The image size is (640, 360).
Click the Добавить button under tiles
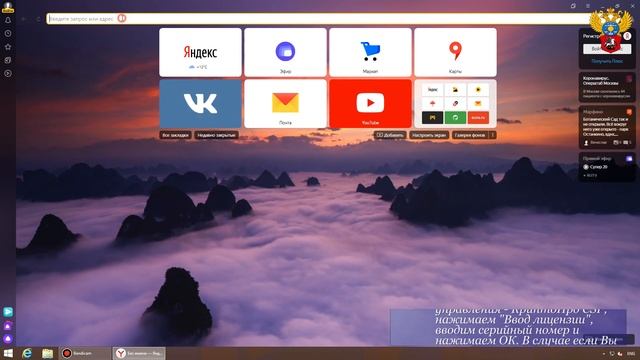[390, 135]
